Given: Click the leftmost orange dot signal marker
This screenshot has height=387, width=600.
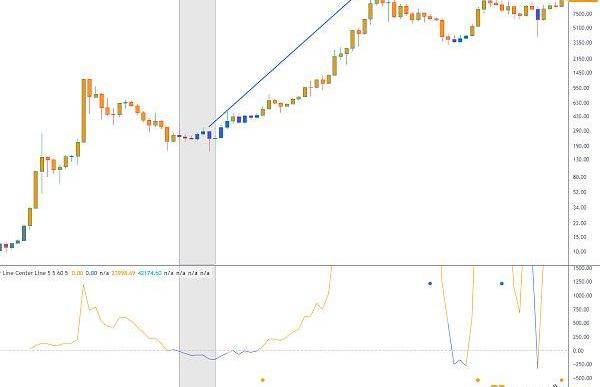Looking at the screenshot, I should pos(262,380).
